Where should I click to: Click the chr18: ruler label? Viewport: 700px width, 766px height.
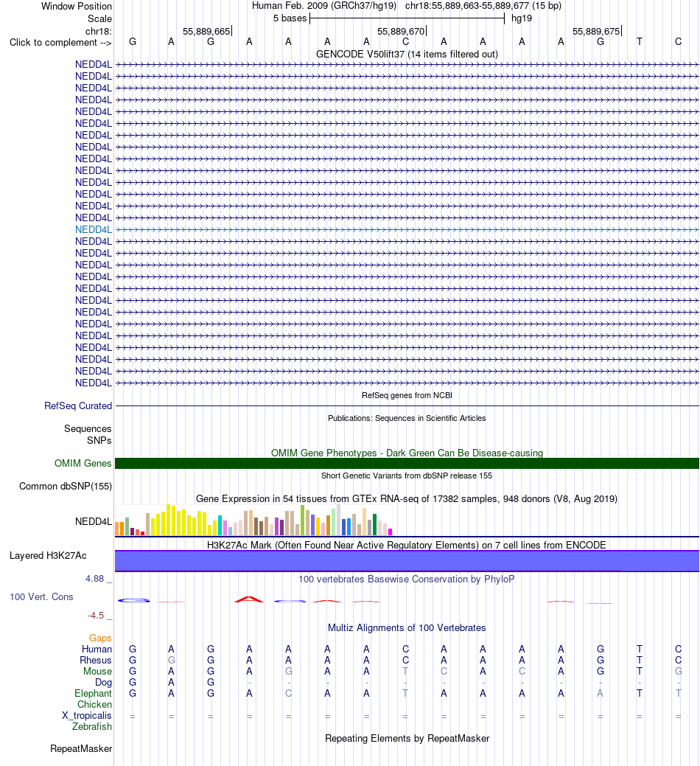pyautogui.click(x=99, y=32)
